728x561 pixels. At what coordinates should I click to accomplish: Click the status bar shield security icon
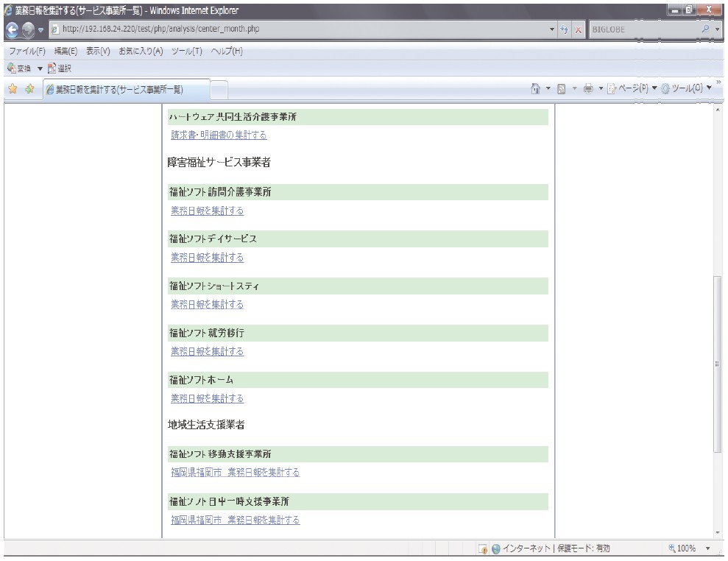[483, 549]
